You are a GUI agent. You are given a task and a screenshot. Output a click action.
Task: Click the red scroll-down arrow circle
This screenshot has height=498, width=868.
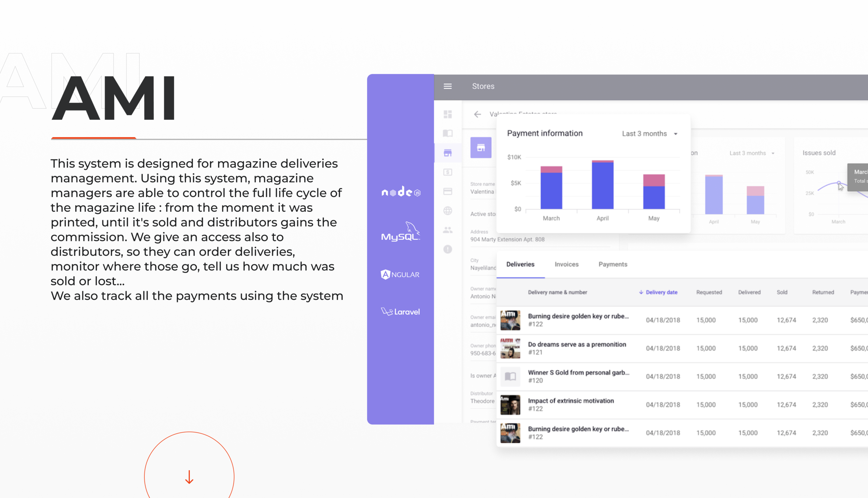click(189, 477)
